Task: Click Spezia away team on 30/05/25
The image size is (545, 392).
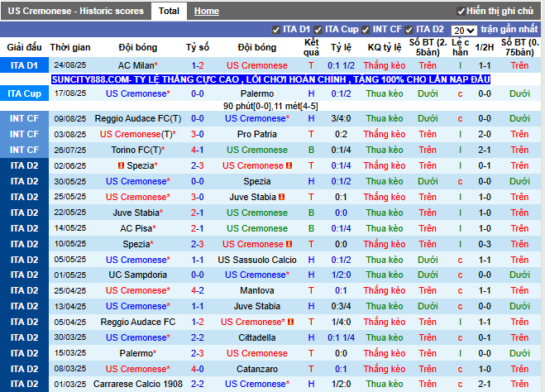Action: [257, 181]
